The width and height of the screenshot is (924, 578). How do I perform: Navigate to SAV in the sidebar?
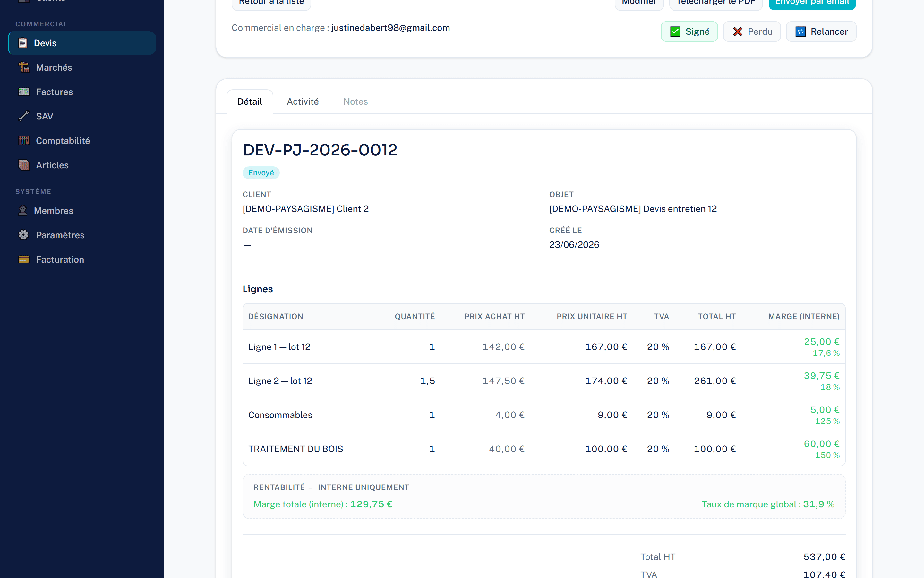pos(82,117)
